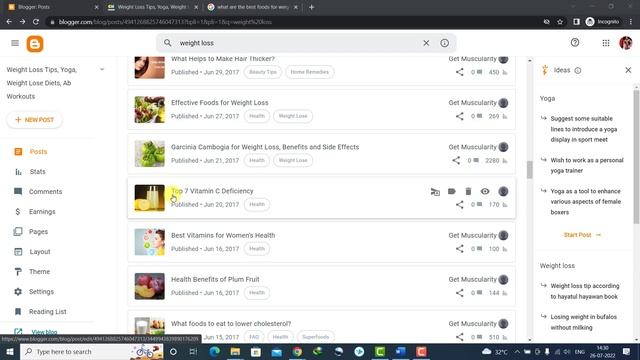Open the Garcinia Cambogia post title
Image resolution: width=640 pixels, height=360 pixels.
click(265, 147)
